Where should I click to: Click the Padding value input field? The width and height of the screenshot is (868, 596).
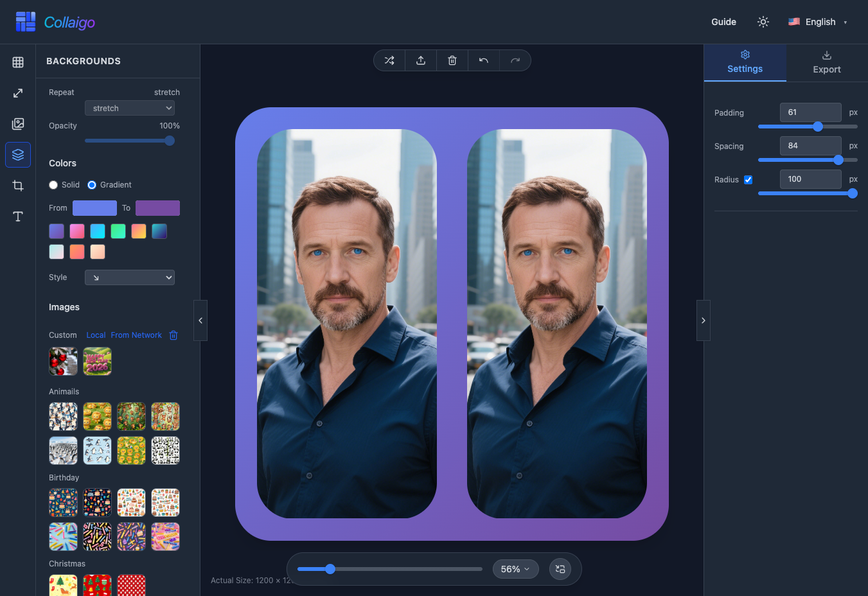pyautogui.click(x=811, y=112)
